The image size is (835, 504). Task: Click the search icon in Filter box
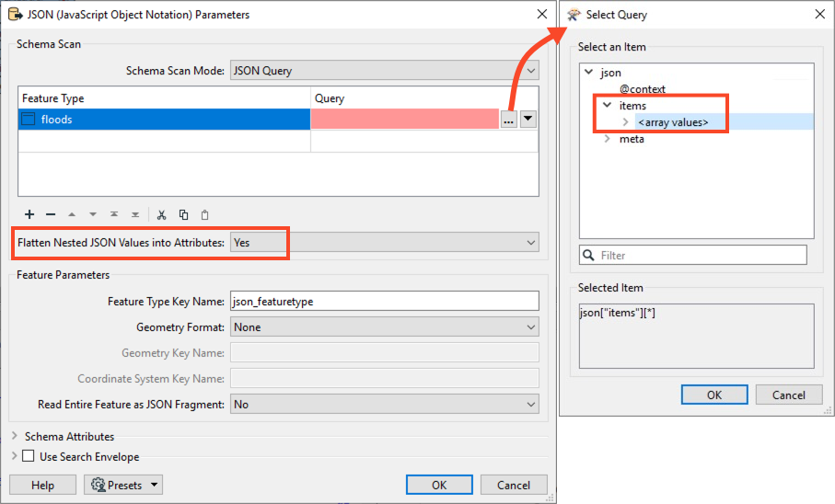[588, 255]
